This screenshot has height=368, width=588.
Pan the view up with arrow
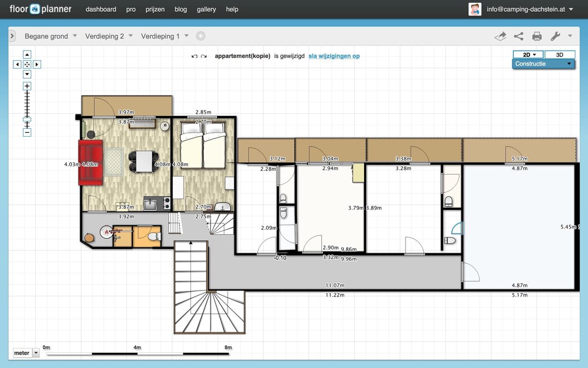coord(27,55)
